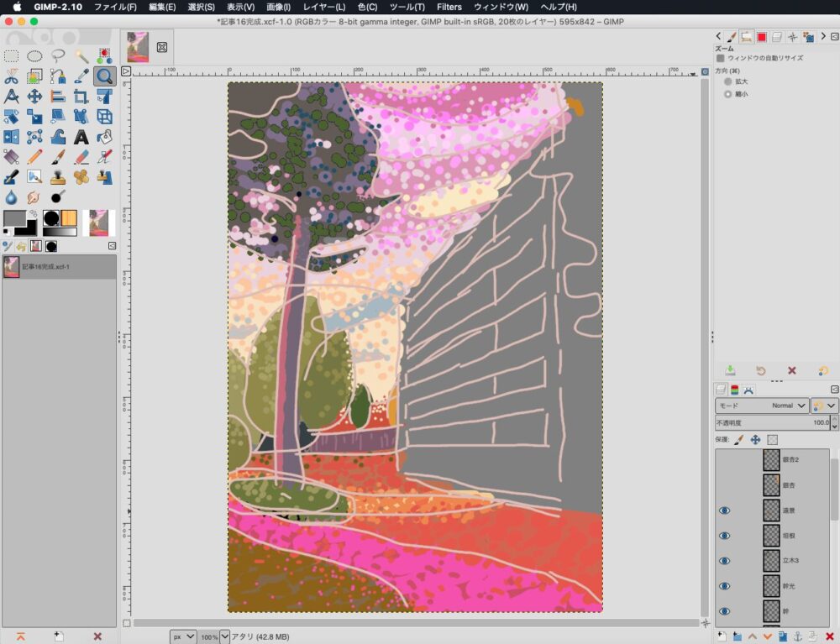Open the フィルター Filters menu
Viewport: 840px width, 644px height.
[449, 7]
